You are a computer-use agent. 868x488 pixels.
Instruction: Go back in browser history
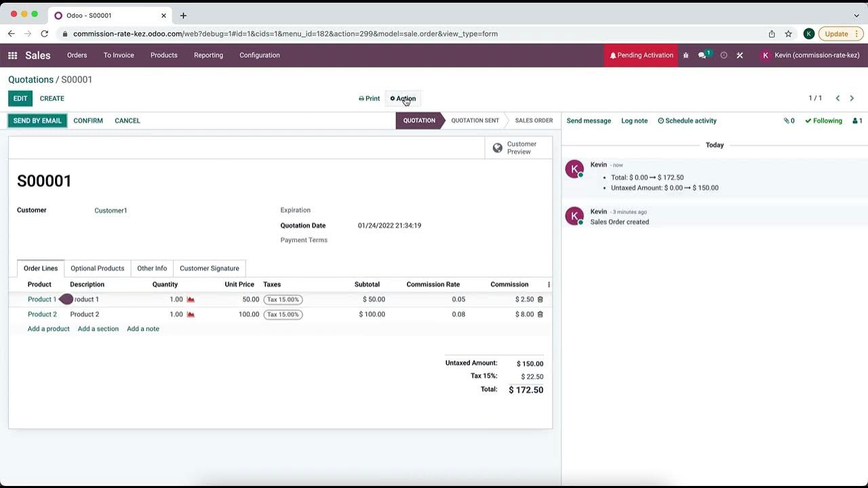[x=12, y=34]
